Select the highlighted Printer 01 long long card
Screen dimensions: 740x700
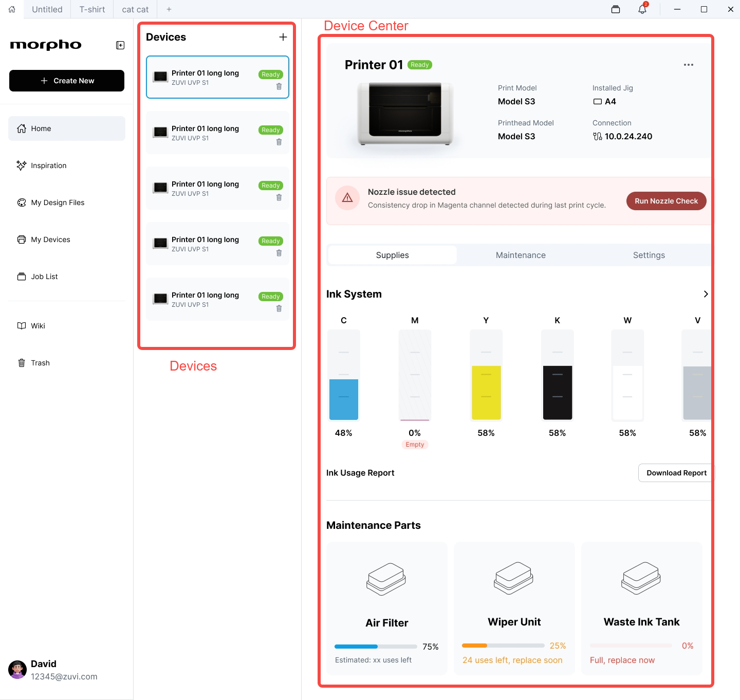(x=217, y=77)
